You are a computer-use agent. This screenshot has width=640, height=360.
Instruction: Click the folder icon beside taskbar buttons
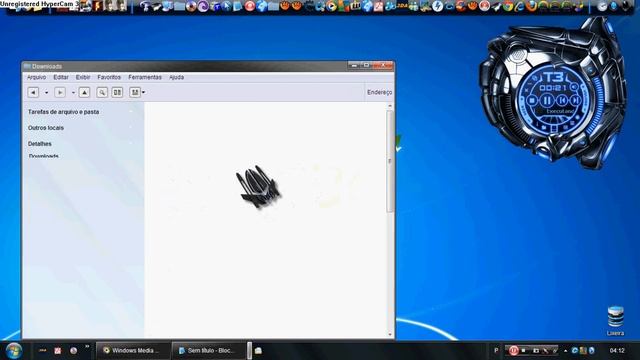pos(258,351)
